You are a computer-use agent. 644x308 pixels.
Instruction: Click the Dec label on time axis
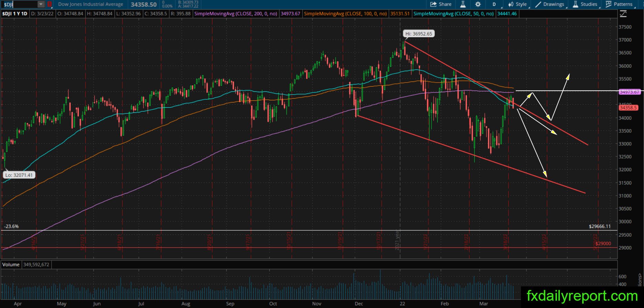(359, 304)
